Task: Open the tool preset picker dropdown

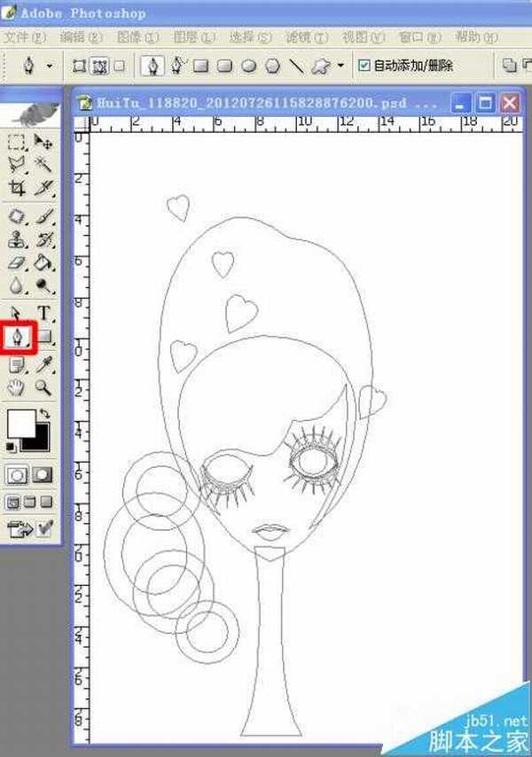Action: 49,66
